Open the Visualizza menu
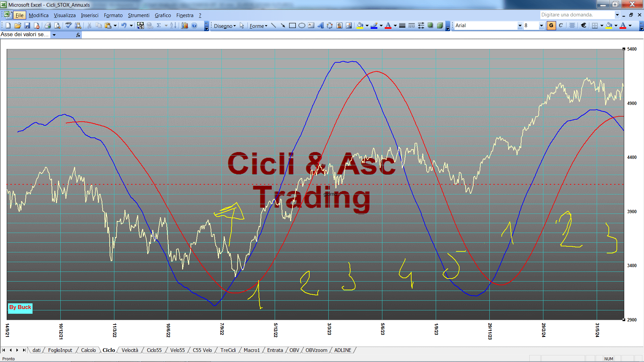The image size is (644, 362). pyautogui.click(x=65, y=15)
